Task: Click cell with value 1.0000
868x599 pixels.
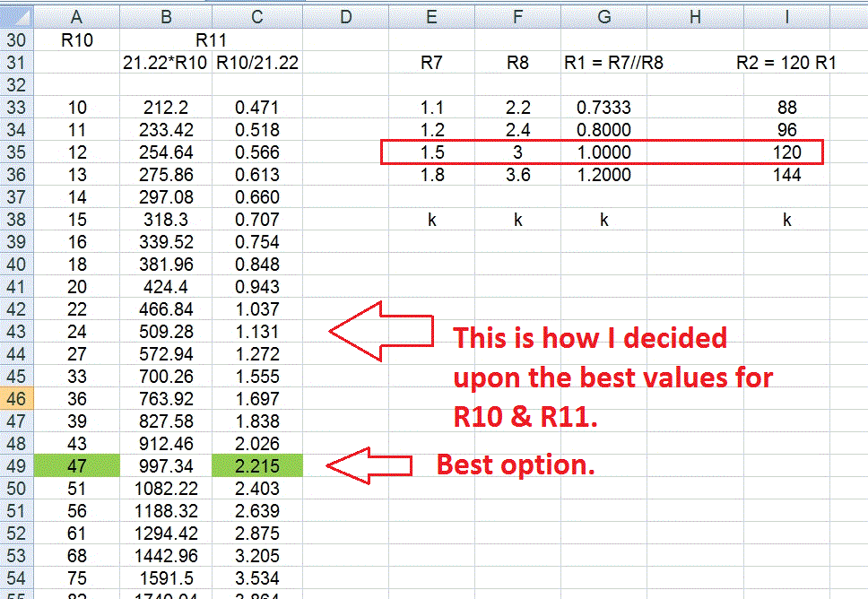Action: 603,152
